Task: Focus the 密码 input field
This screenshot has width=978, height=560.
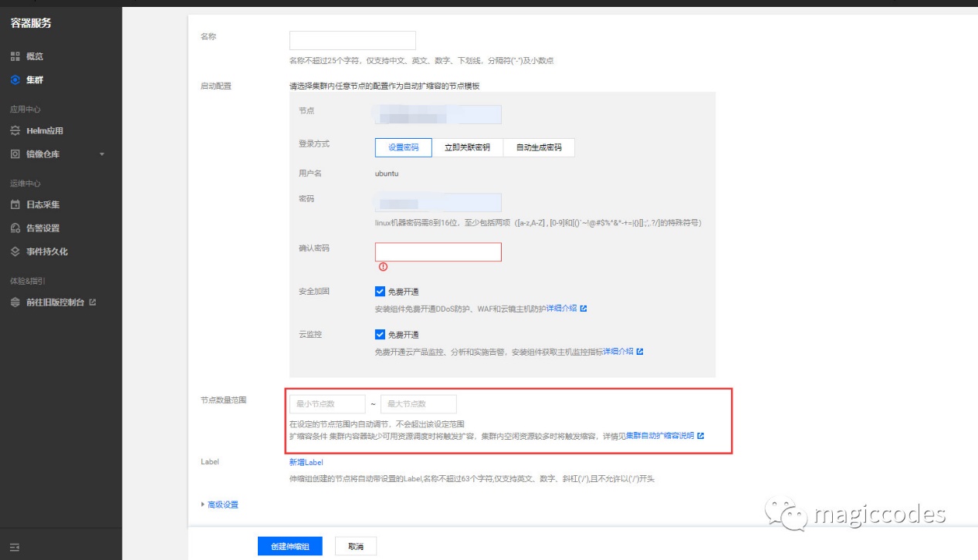Action: pyautogui.click(x=438, y=203)
